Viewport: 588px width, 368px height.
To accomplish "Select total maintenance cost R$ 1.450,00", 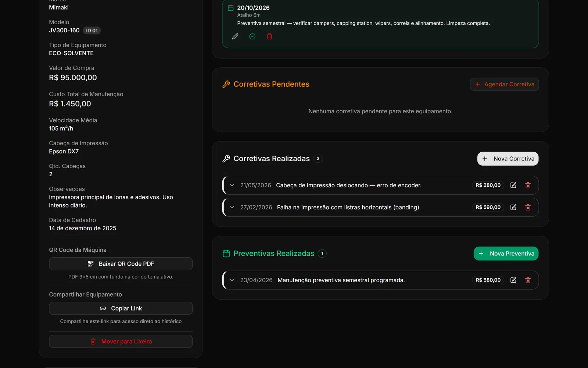I will coord(70,104).
